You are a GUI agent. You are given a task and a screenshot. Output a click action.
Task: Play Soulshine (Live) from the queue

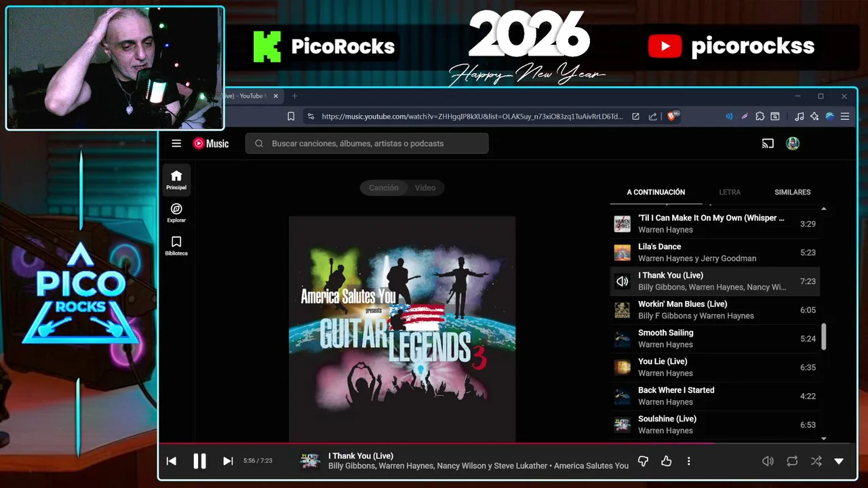coord(715,424)
